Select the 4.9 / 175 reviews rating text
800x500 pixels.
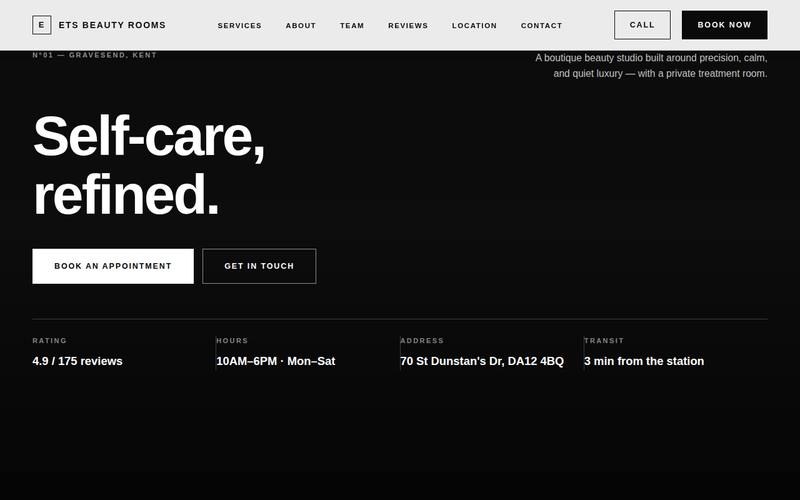[78, 361]
